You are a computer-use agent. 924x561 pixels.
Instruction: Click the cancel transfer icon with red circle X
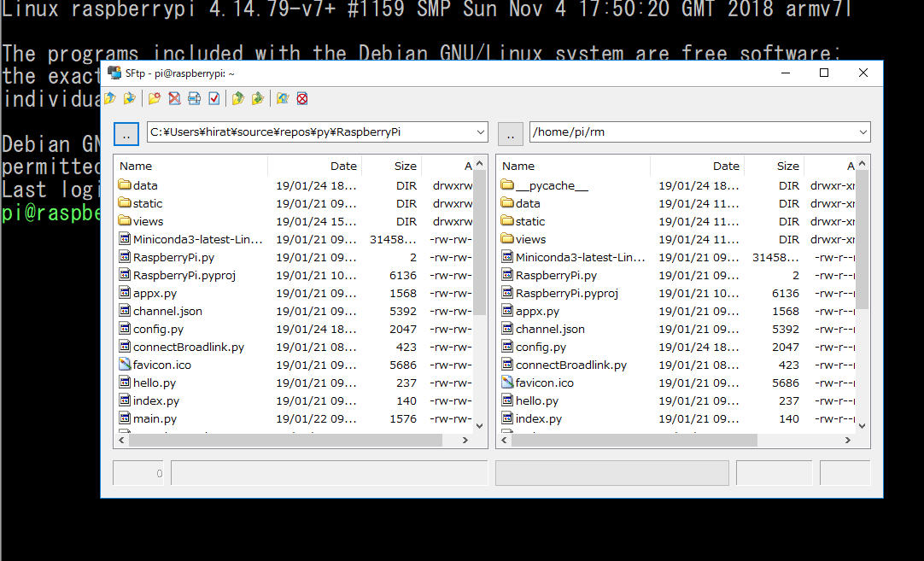[302, 98]
